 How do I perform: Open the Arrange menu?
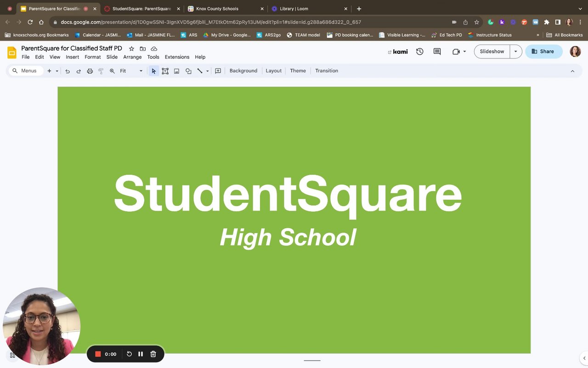click(132, 57)
